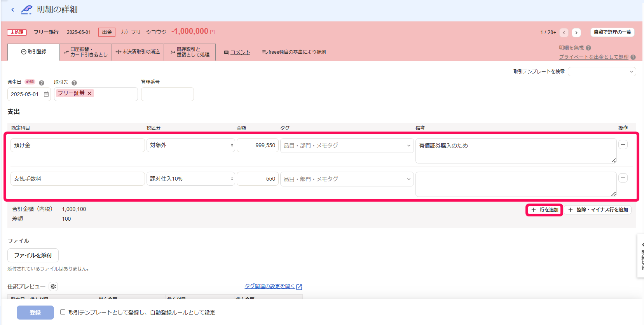Click the 登録 button
The image size is (644, 325).
pyautogui.click(x=35, y=313)
